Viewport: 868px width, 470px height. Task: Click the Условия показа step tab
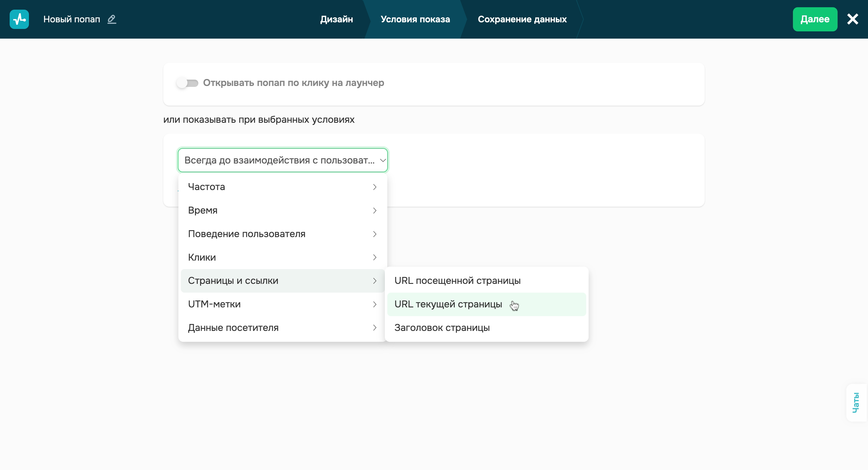(x=415, y=19)
